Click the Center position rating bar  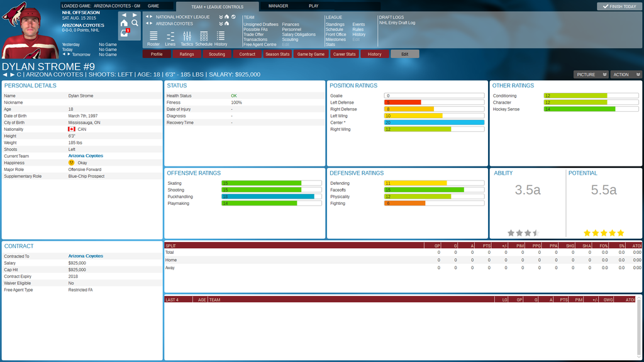(x=434, y=123)
